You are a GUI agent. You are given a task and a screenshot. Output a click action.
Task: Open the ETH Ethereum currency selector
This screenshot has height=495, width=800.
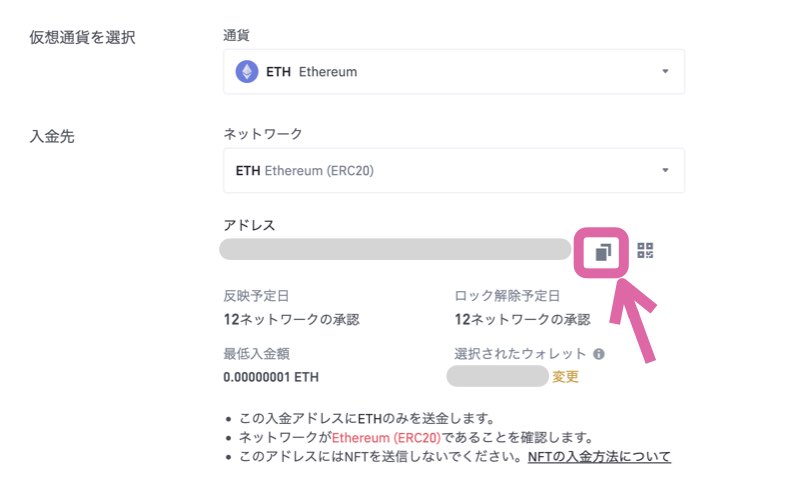[x=454, y=72]
